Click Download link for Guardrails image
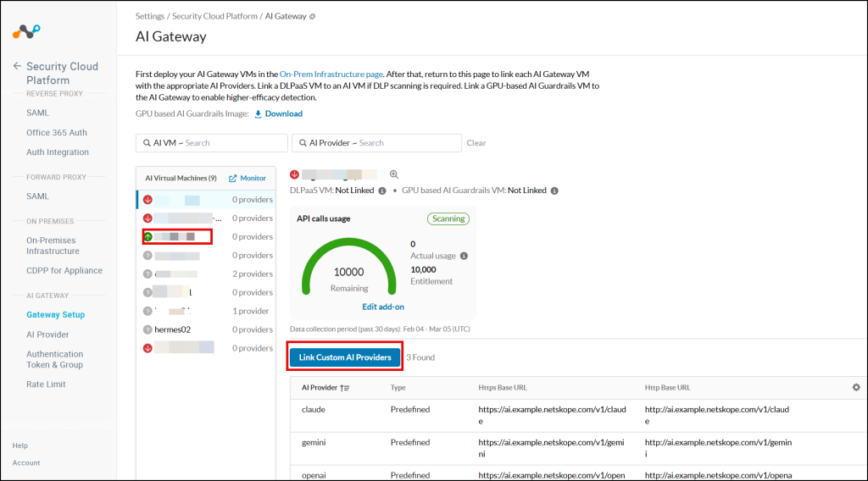The height and width of the screenshot is (481, 868). [x=283, y=113]
